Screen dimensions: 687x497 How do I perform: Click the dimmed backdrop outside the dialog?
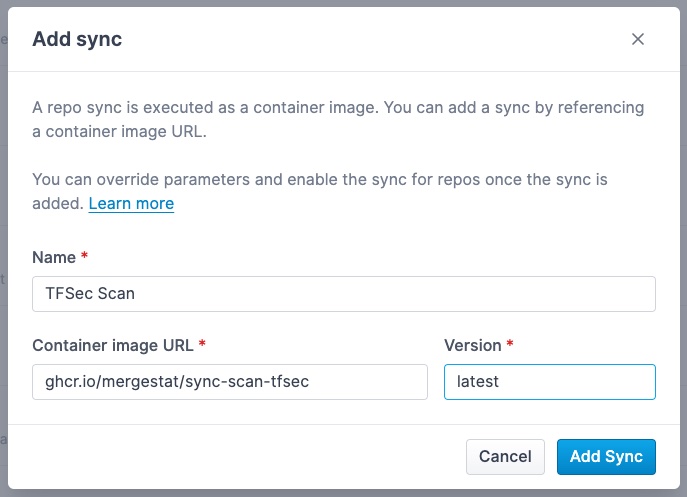(x=3, y=250)
